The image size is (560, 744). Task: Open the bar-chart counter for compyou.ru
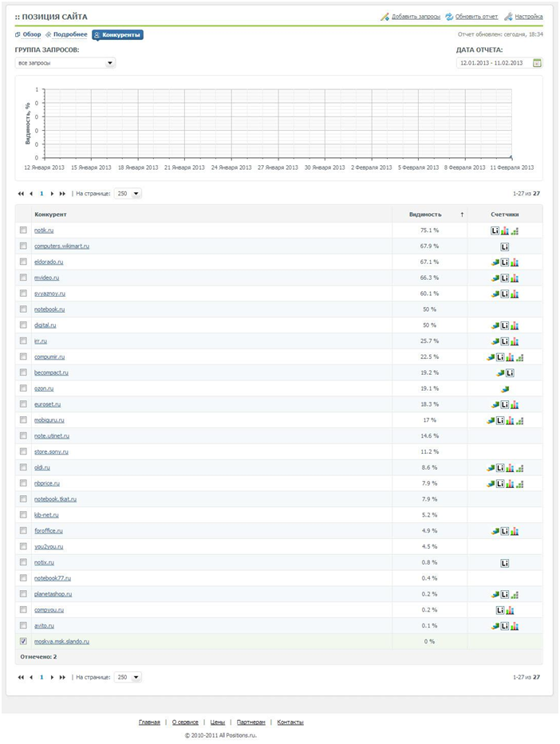(510, 610)
